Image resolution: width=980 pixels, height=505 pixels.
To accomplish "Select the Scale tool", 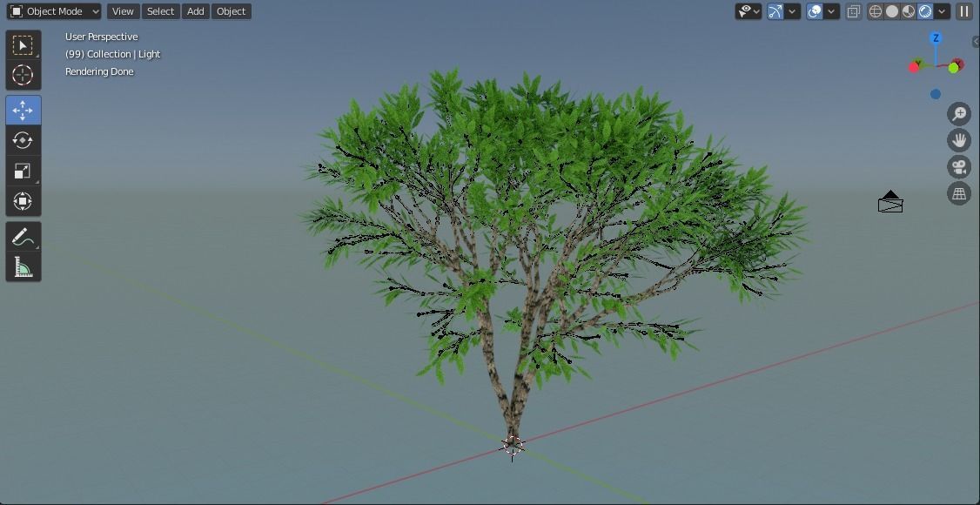I will click(x=23, y=171).
